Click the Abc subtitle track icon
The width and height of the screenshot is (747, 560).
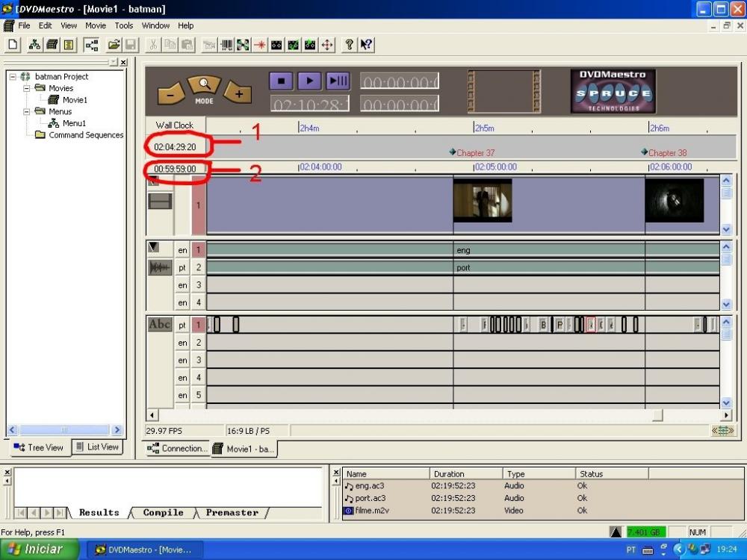coord(160,325)
